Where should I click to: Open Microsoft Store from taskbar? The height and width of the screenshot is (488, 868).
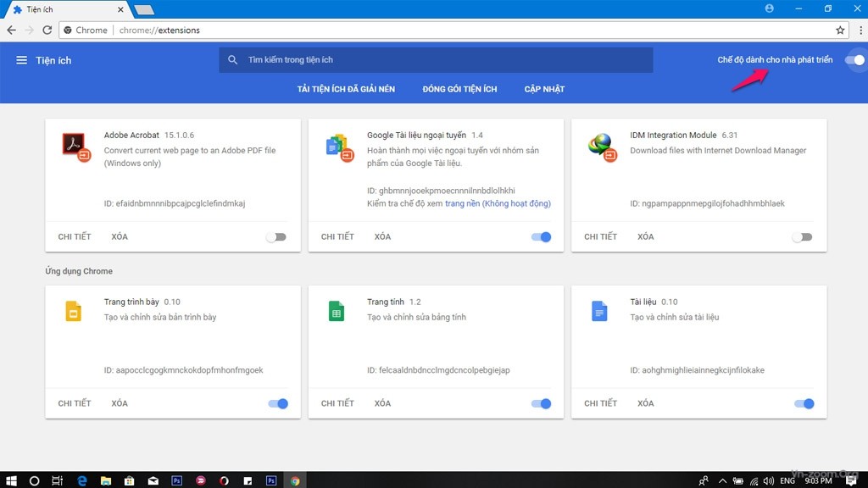[129, 481]
